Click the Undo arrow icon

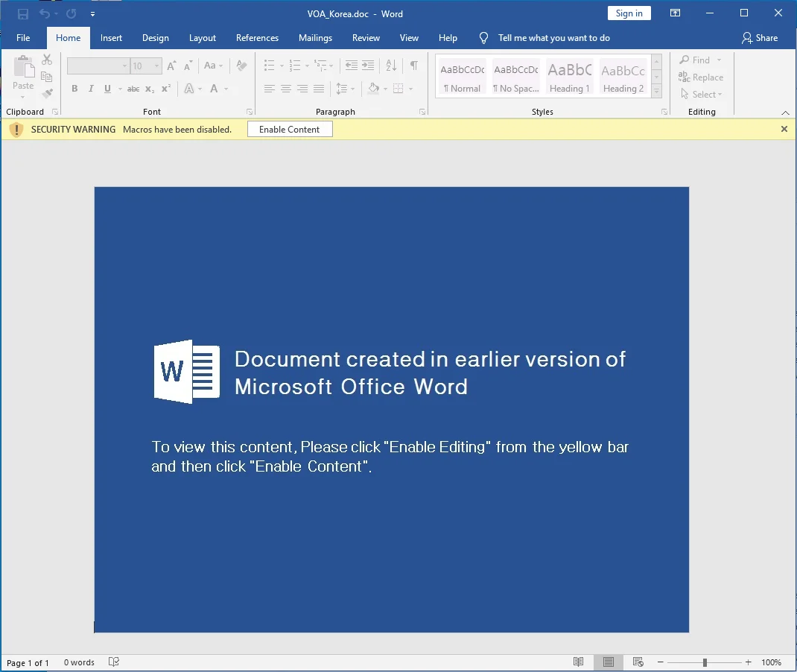point(45,13)
